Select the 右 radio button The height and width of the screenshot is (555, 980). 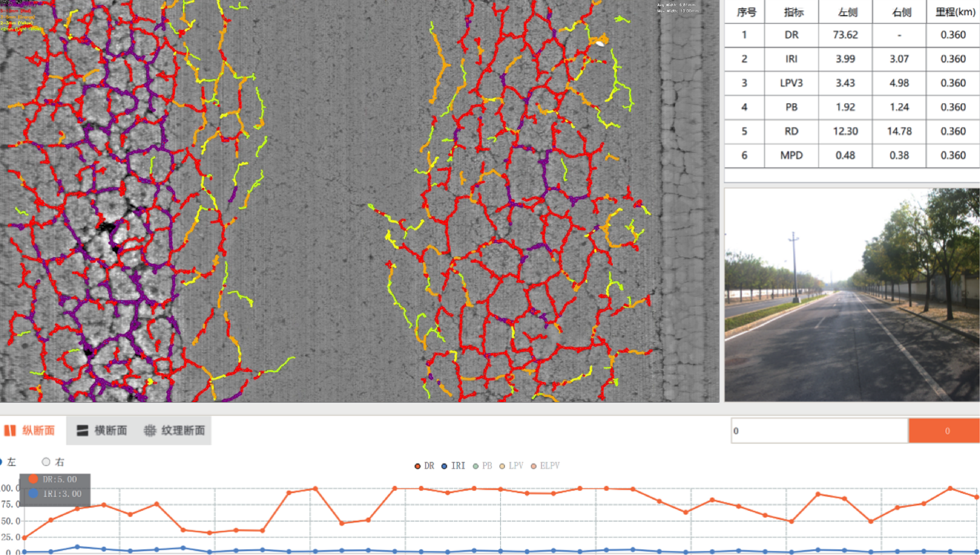(46, 462)
